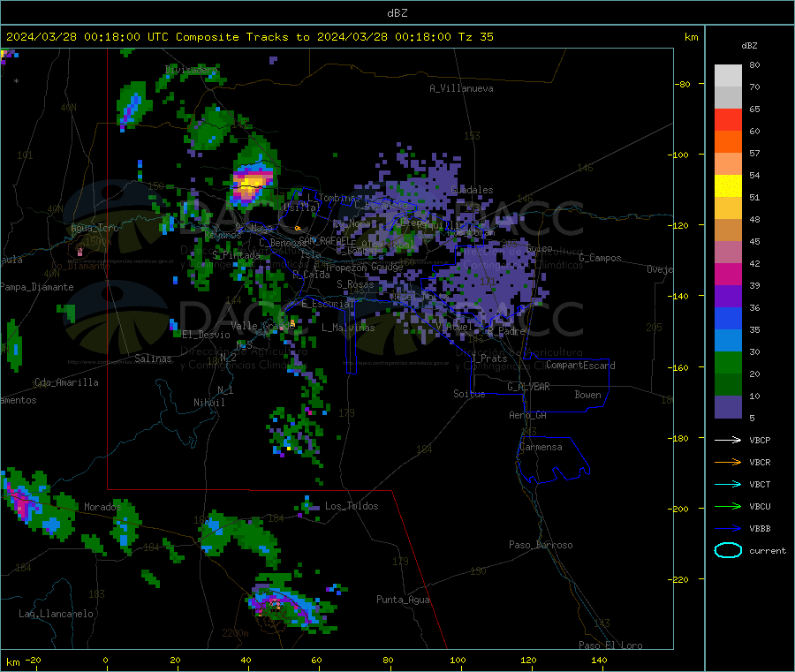Click the 'VBBB' legend label
The height and width of the screenshot is (672, 795).
point(760,529)
